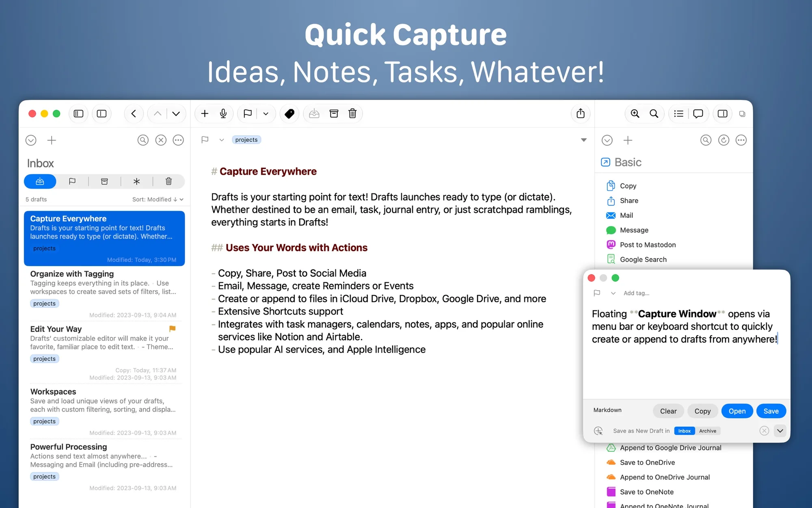Start dictation with the microphone icon
812x508 pixels.
223,114
